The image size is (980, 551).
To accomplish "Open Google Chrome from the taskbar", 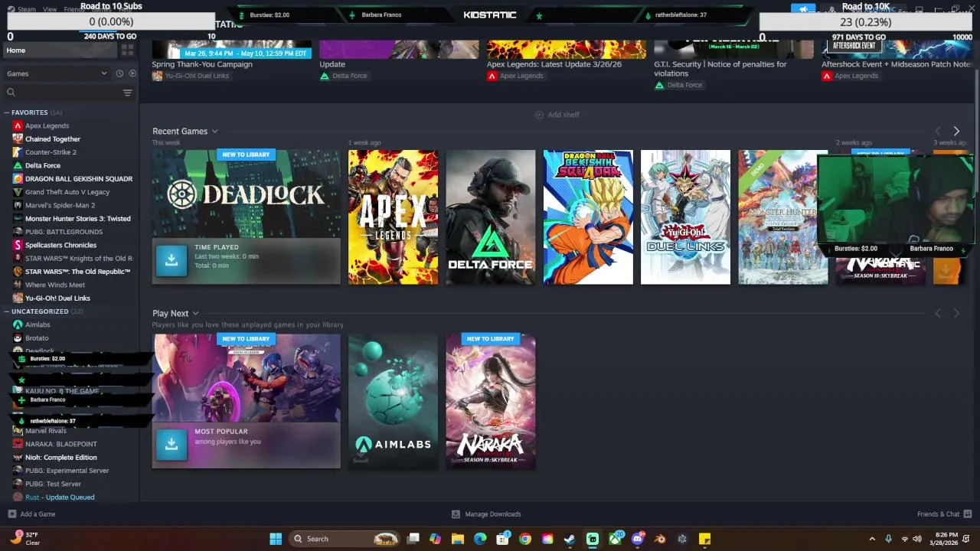I will 525,539.
